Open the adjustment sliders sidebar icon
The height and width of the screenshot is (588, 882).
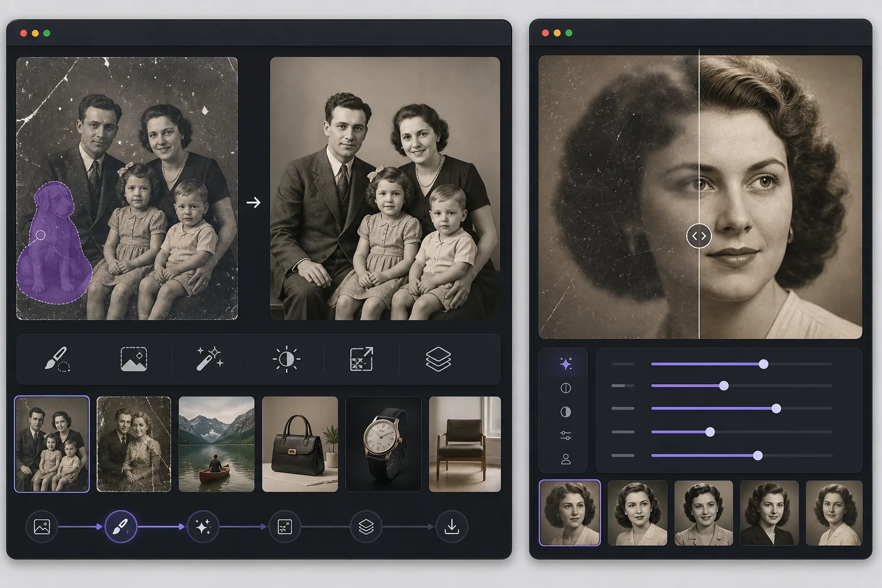[566, 436]
